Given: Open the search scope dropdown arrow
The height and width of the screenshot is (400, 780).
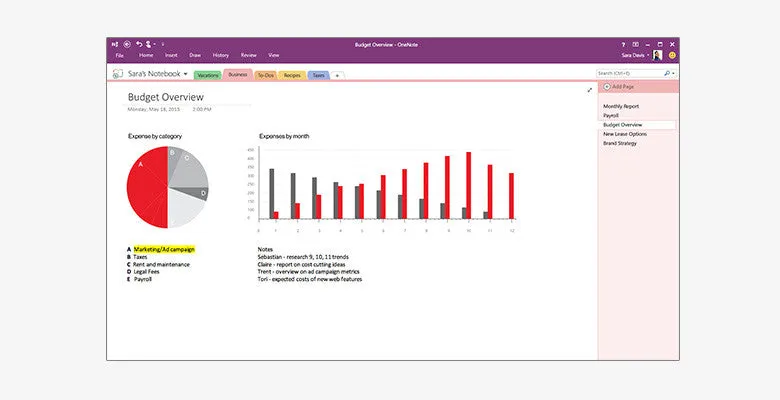Looking at the screenshot, I should [673, 74].
